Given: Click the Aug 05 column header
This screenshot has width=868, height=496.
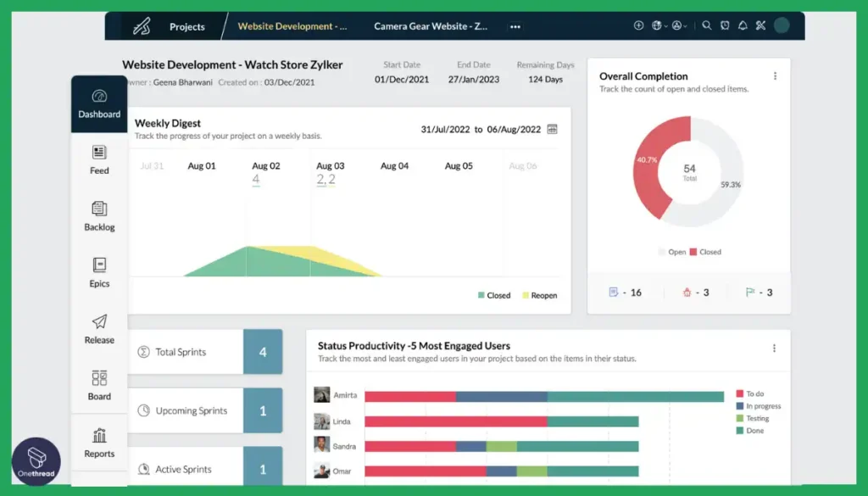Looking at the screenshot, I should point(459,165).
